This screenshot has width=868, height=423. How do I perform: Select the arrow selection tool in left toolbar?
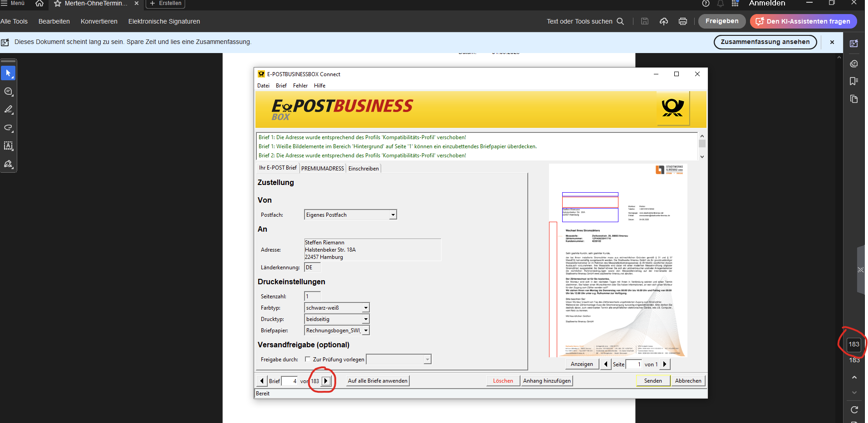(x=8, y=73)
